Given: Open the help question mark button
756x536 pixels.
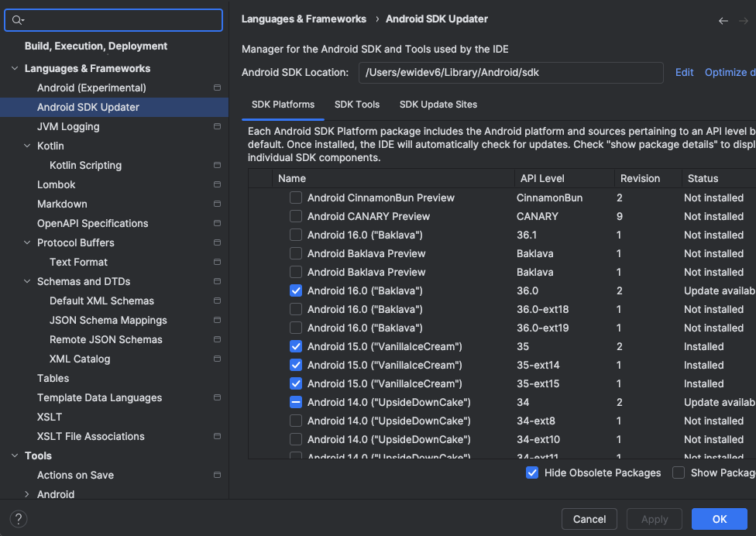Looking at the screenshot, I should 19,519.
